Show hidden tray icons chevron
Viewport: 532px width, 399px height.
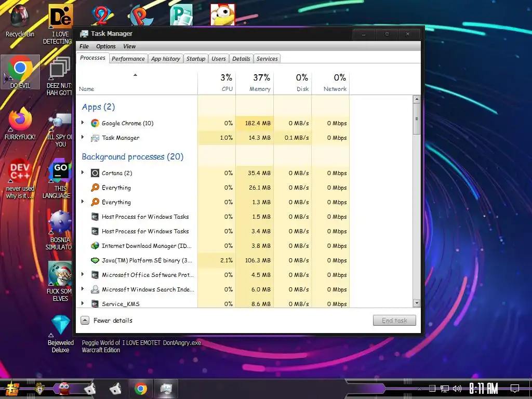pos(420,389)
